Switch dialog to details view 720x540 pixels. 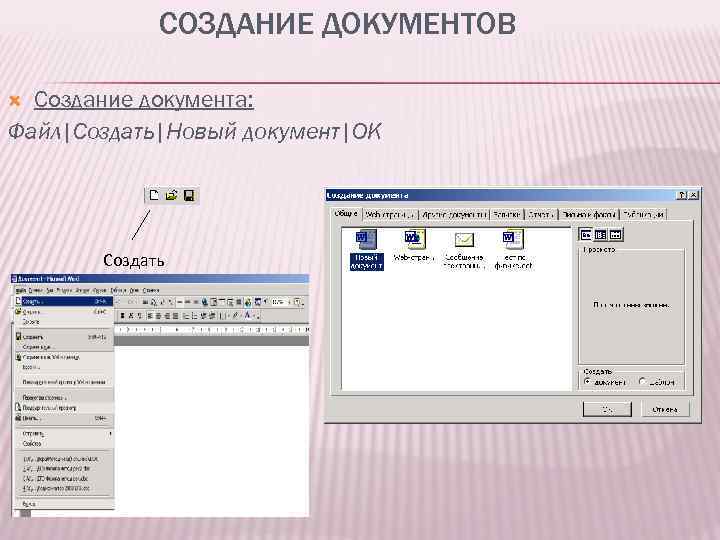(x=615, y=235)
